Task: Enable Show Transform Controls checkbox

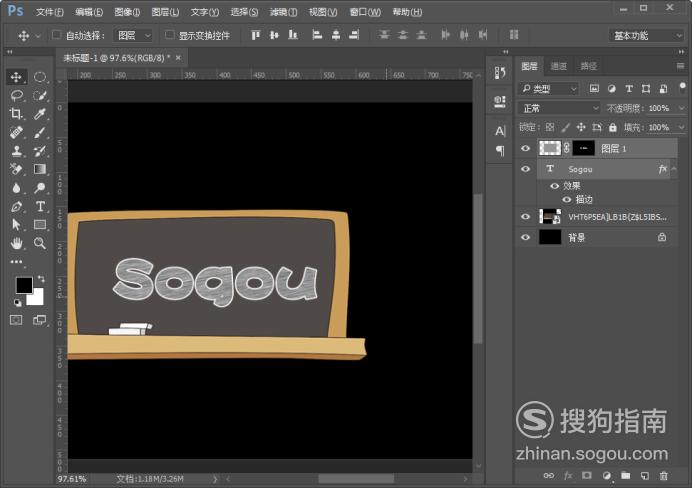Action: point(169,35)
